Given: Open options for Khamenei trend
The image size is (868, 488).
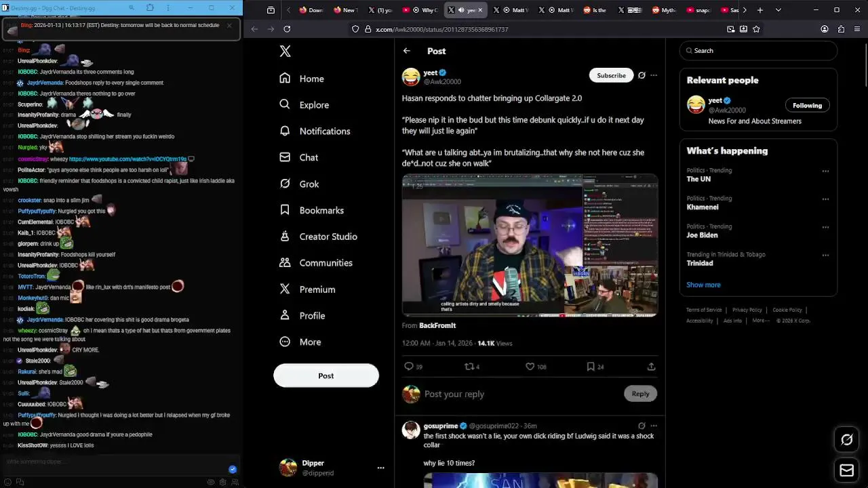Looking at the screenshot, I should click(x=825, y=199).
